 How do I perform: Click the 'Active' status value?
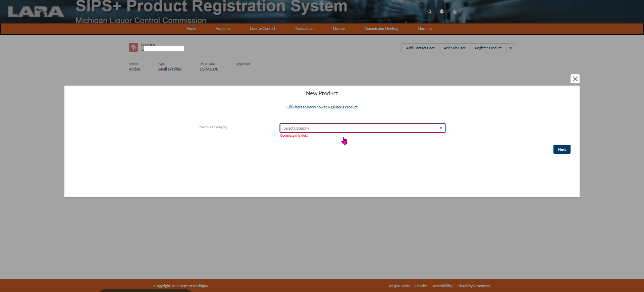pos(134,69)
